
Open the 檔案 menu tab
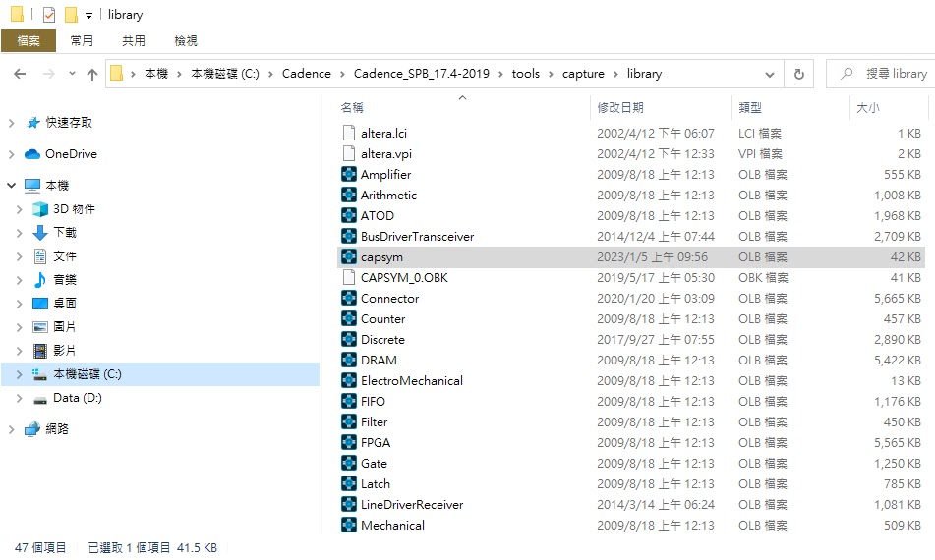pyautogui.click(x=29, y=40)
